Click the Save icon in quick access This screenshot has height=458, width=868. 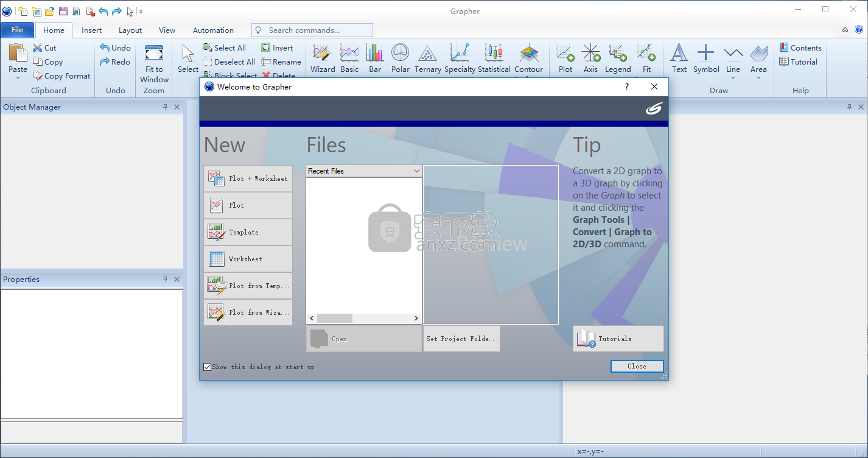[63, 11]
